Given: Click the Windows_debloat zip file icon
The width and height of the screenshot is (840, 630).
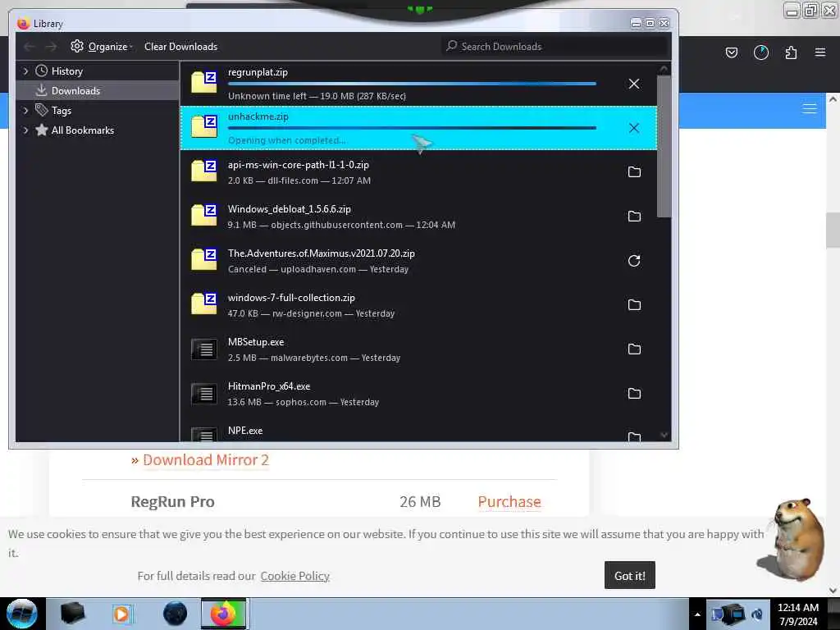Looking at the screenshot, I should coord(204,215).
